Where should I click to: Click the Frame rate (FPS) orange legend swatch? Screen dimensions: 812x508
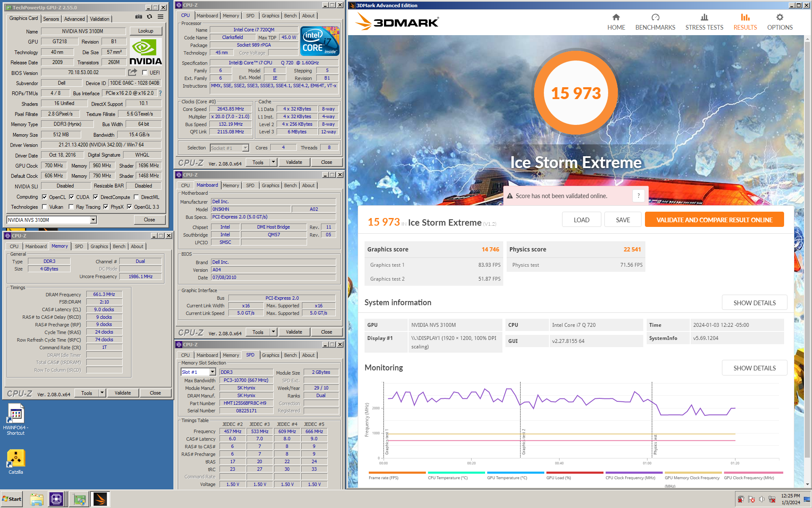pyautogui.click(x=397, y=472)
